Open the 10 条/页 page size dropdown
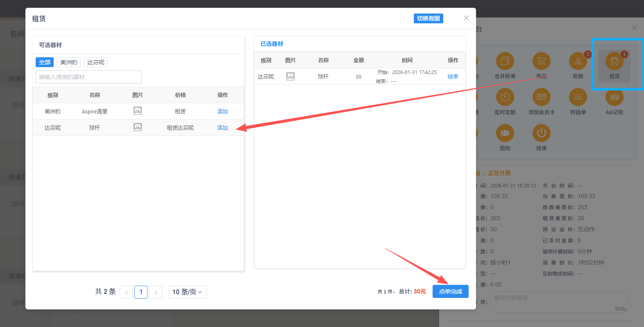Screen dimensions: 644x327 (187, 292)
